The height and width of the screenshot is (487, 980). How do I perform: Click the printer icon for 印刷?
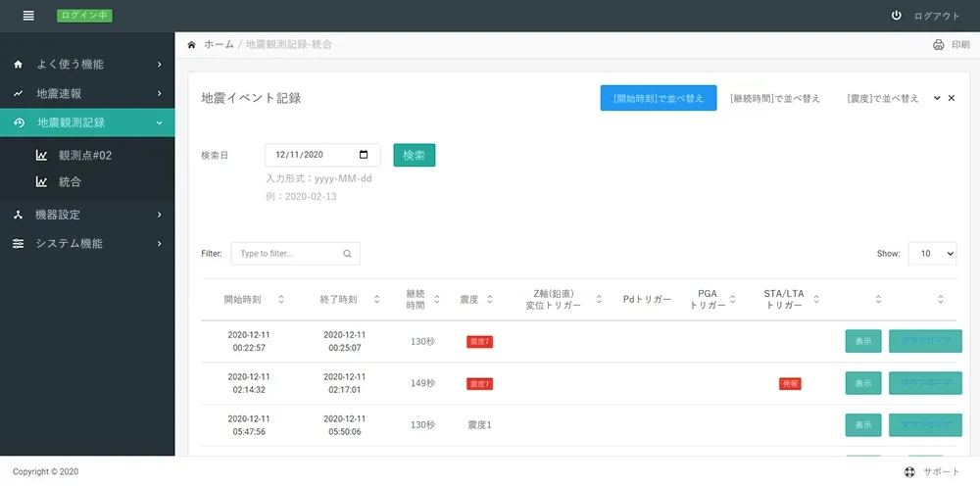tap(938, 45)
